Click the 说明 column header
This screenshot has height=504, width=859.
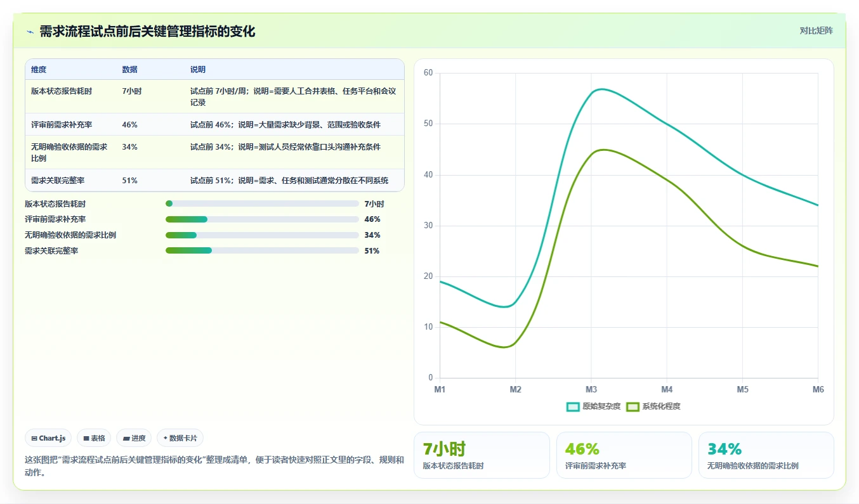pyautogui.click(x=198, y=70)
